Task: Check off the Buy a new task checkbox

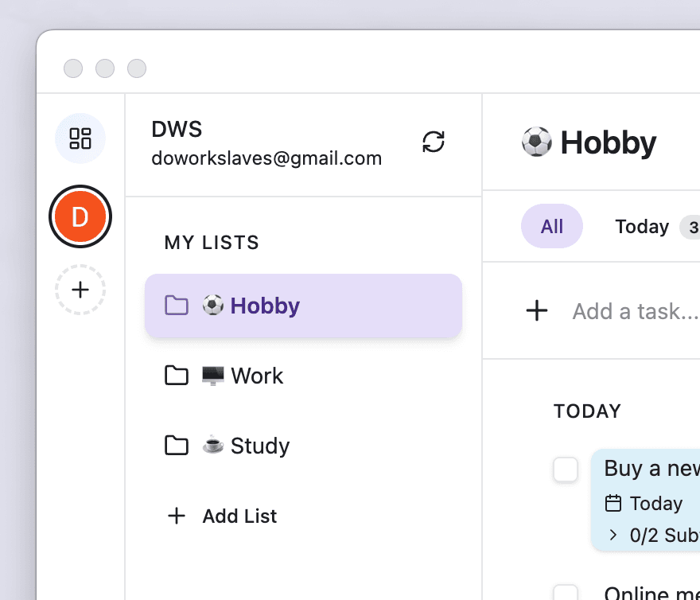Action: [566, 469]
